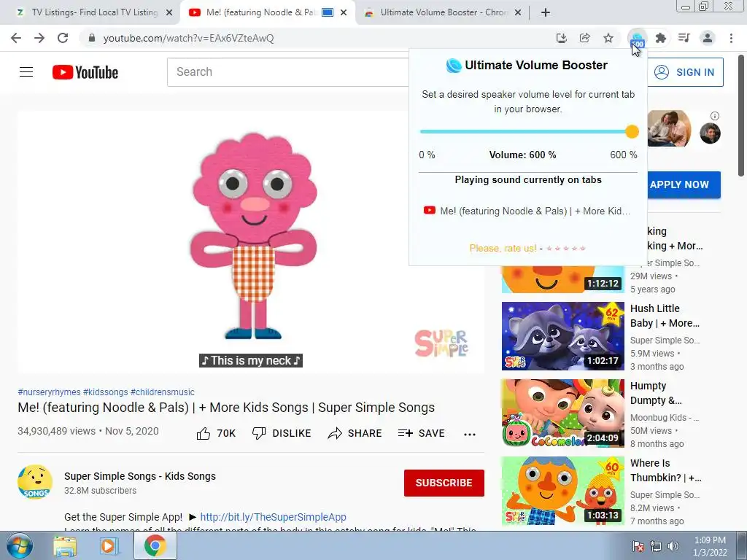Click the address bar URL
The image size is (747, 560).
click(x=189, y=38)
